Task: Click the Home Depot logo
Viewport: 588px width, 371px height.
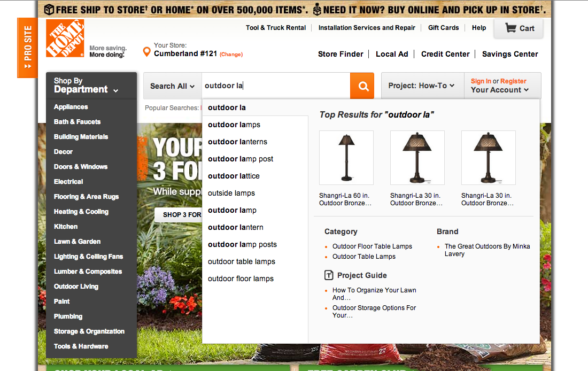Action: point(64,38)
